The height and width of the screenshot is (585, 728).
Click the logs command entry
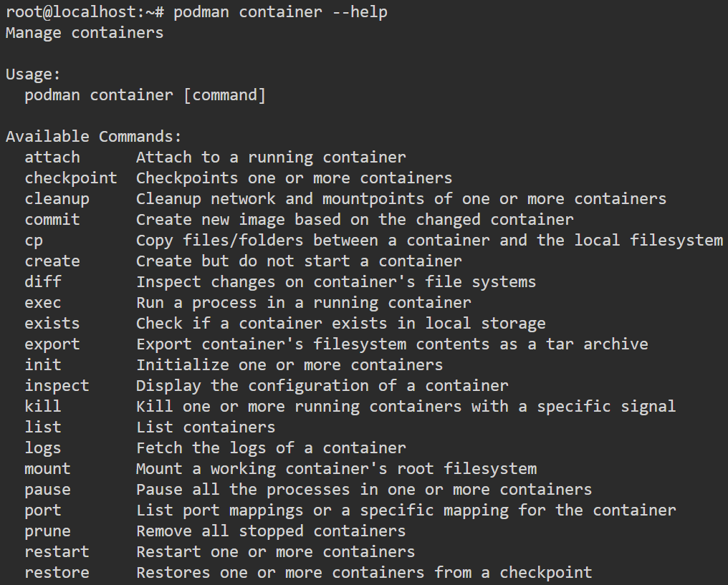[x=42, y=448]
